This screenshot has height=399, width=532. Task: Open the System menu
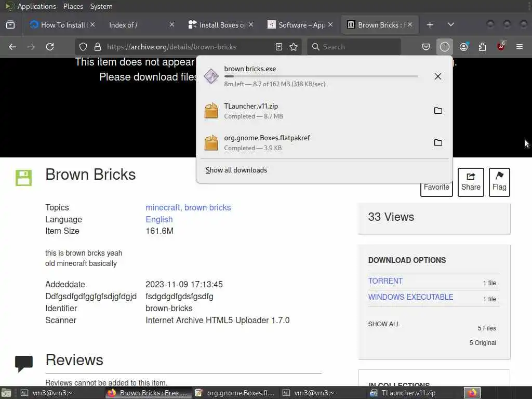pos(101,6)
